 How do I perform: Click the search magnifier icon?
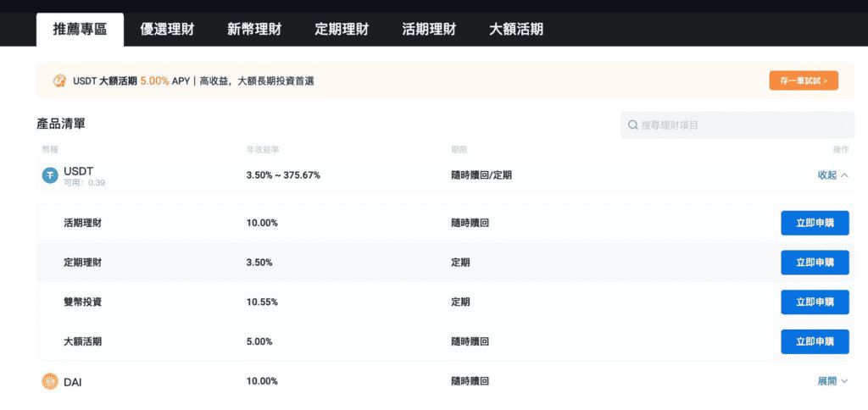coord(632,125)
